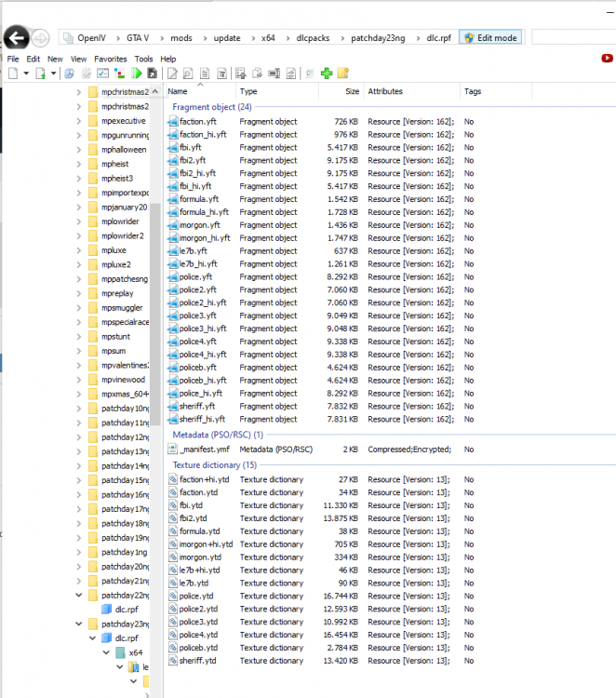Collapse the patchday22ng tree node
This screenshot has height=698, width=616.
click(x=79, y=596)
